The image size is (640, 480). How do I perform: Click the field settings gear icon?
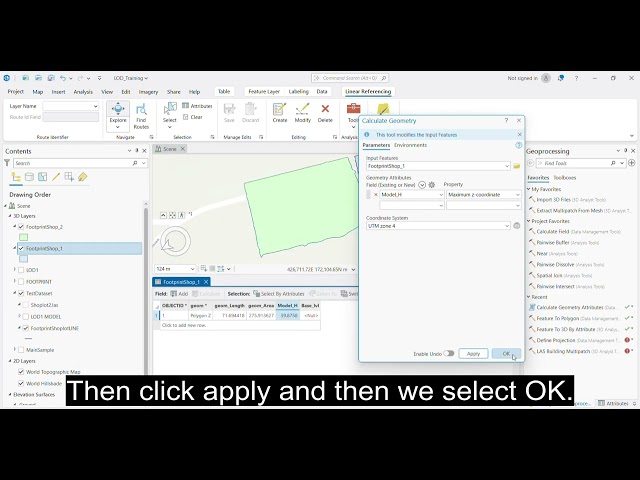pos(432,185)
